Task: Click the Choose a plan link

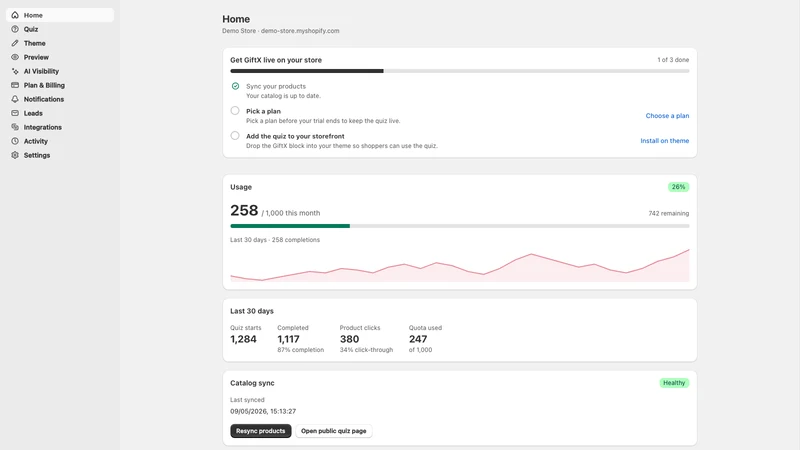Action: [667, 116]
